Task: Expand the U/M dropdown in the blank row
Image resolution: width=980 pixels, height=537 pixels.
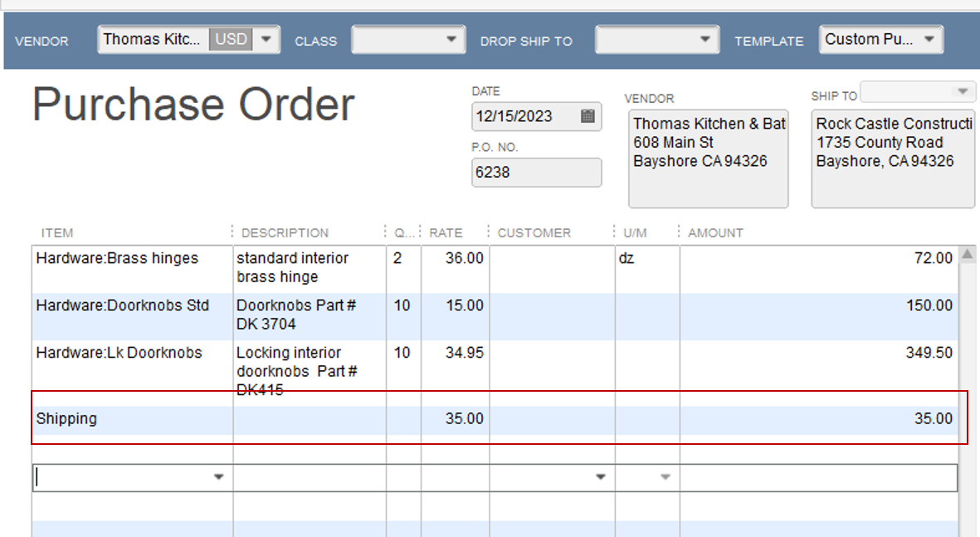Action: point(666,477)
